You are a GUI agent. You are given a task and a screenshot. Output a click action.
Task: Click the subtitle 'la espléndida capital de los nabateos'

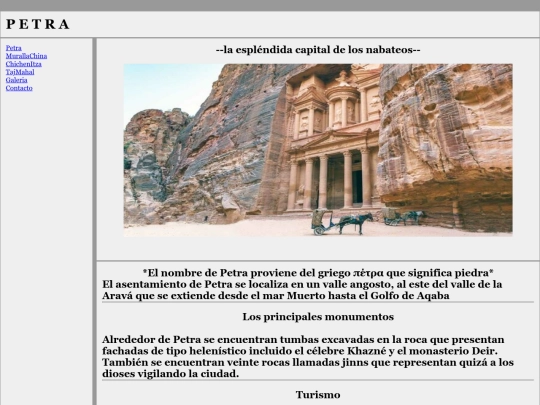tap(318, 50)
